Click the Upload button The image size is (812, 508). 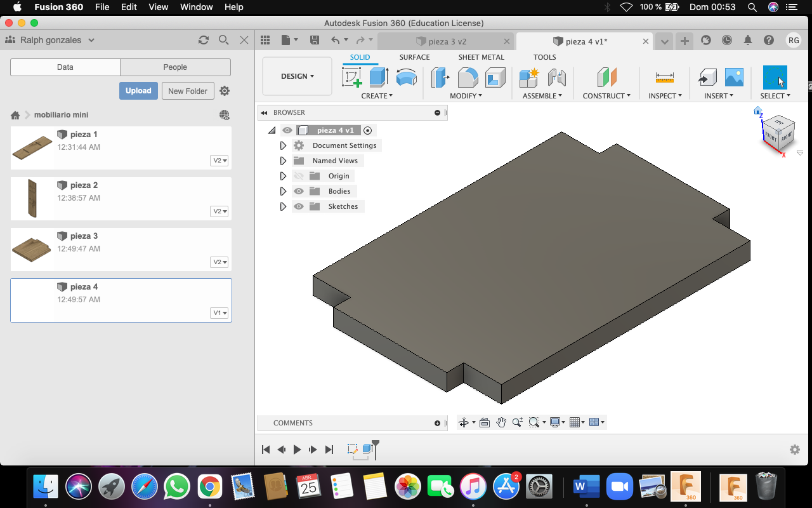138,91
